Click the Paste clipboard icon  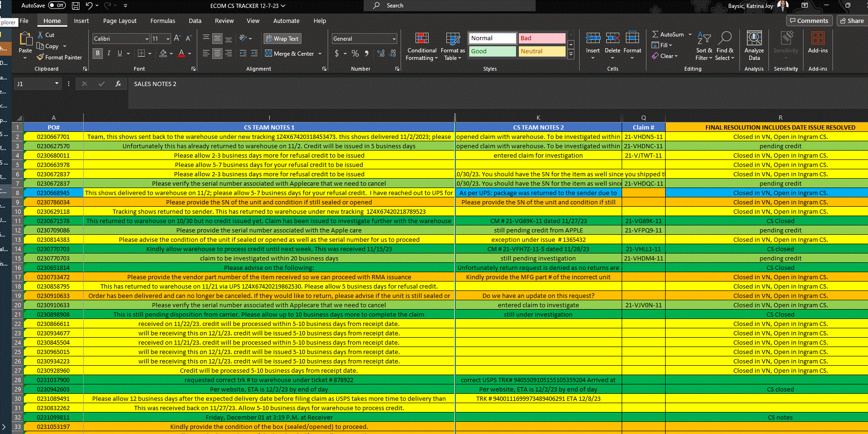25,39
